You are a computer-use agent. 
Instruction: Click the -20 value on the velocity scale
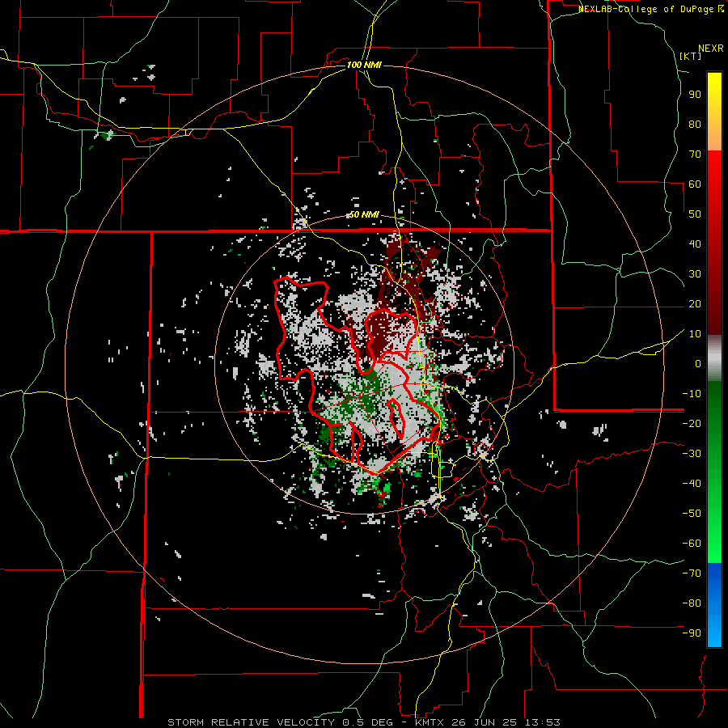[692, 423]
